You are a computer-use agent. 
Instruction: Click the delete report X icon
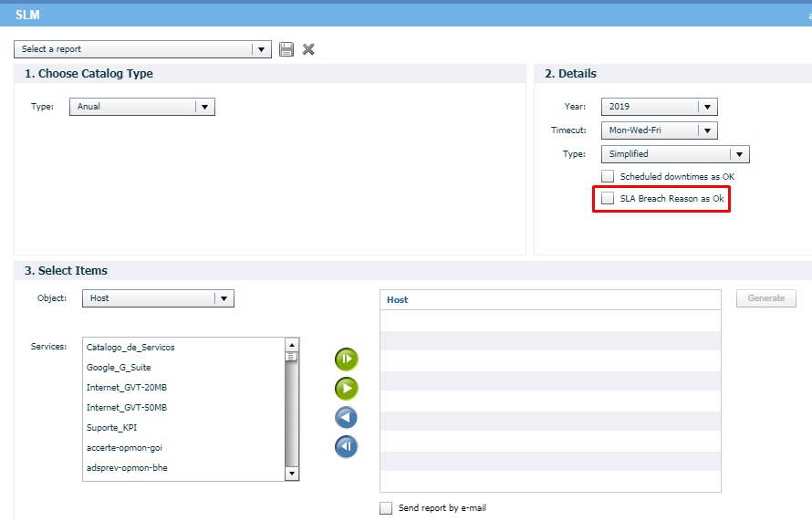point(308,49)
